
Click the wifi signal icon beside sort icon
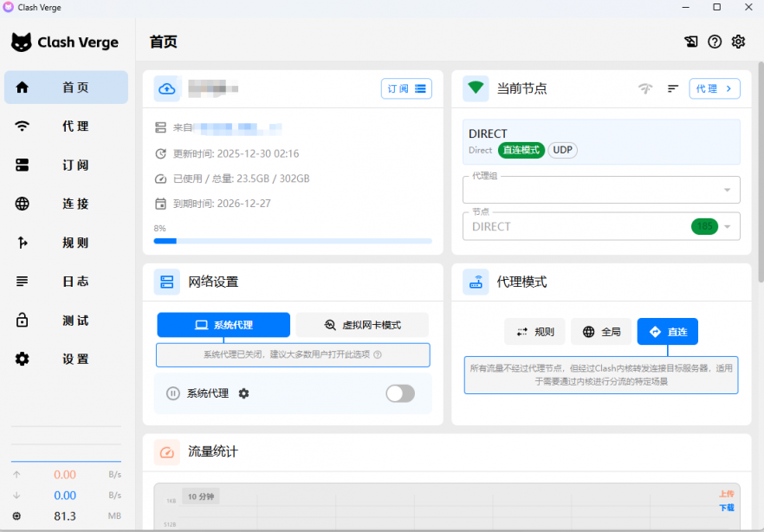pos(645,88)
